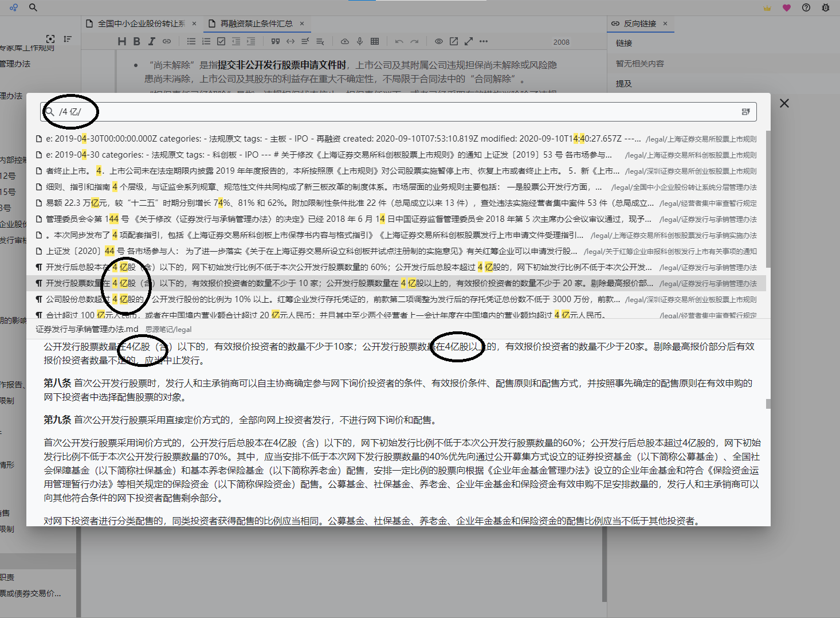The height and width of the screenshot is (618, 840).
Task: Click the 证券发行与承销管理办法.md preview file name
Action: (x=87, y=329)
